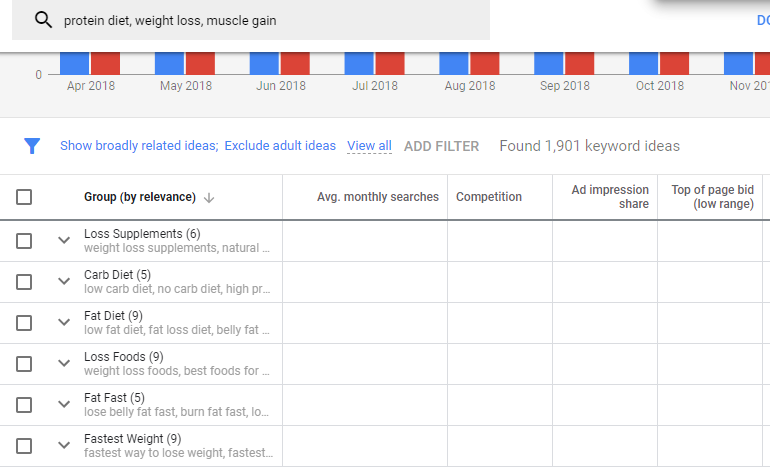Click the Fat Fast (5) group name
770x467 pixels.
114,398
